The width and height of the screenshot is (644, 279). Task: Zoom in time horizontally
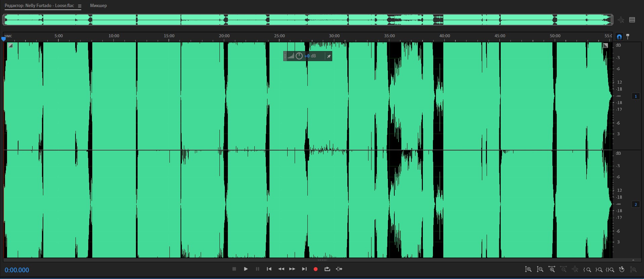pos(552,269)
